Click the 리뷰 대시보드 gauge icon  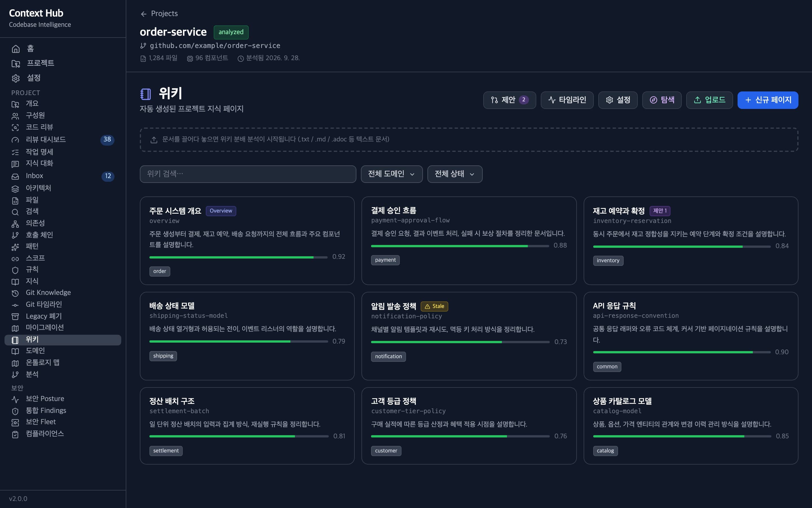coord(15,140)
